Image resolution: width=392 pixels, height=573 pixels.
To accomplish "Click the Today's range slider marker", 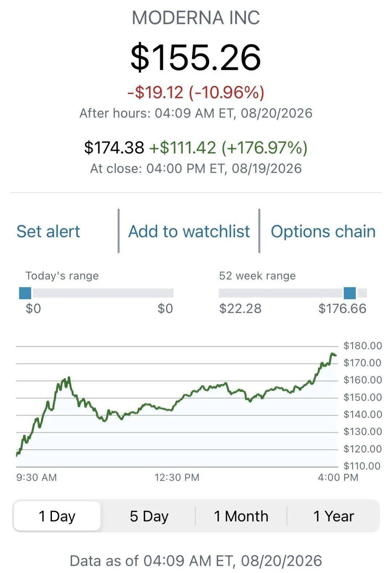I will [25, 293].
